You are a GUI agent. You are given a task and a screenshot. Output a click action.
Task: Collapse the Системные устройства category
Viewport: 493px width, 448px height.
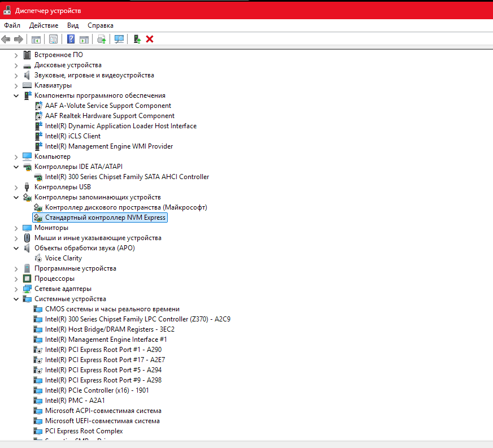pyautogui.click(x=16, y=299)
